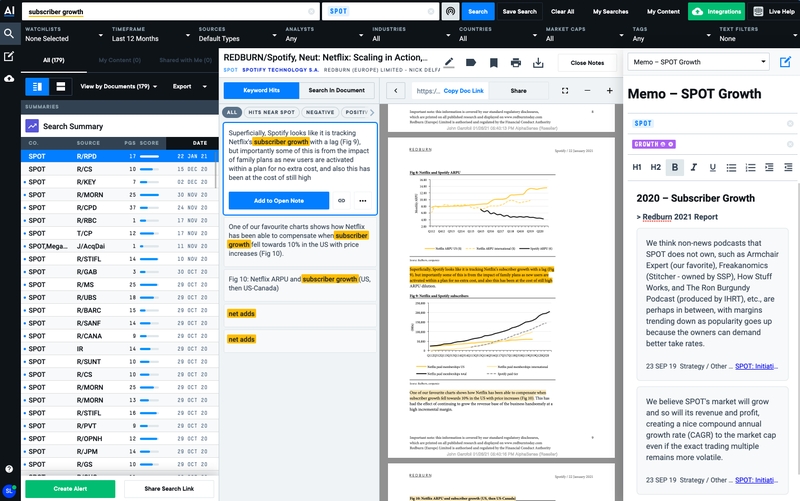Click the fullscreen viewer icon
This screenshot has width=800, height=501.
565,90
